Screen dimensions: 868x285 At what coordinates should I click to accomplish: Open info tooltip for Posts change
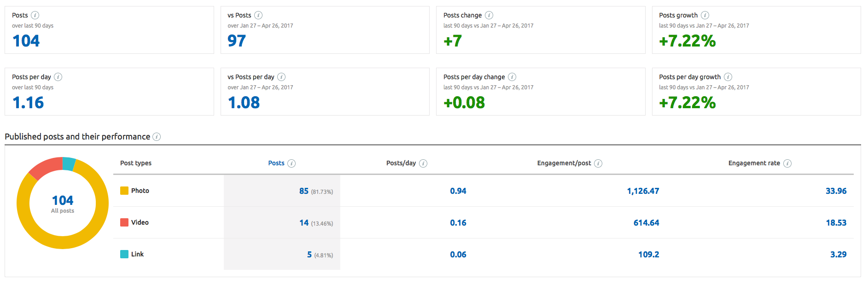coord(489,15)
